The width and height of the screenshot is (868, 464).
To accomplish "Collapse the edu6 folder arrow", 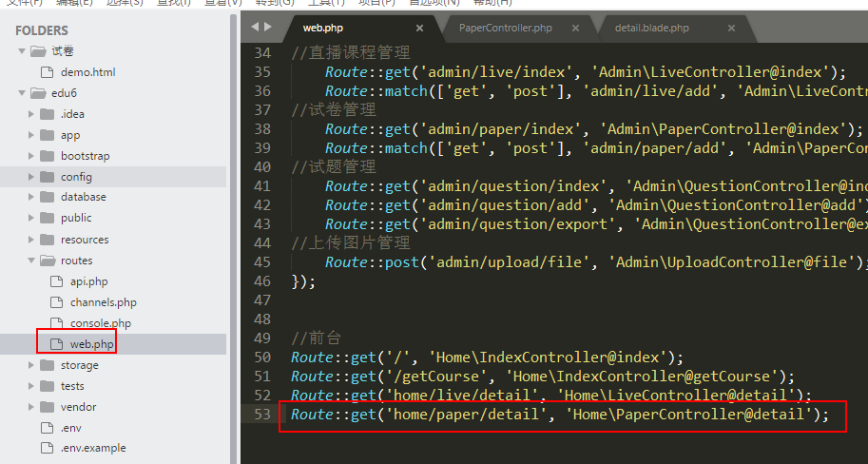I will click(x=22, y=93).
